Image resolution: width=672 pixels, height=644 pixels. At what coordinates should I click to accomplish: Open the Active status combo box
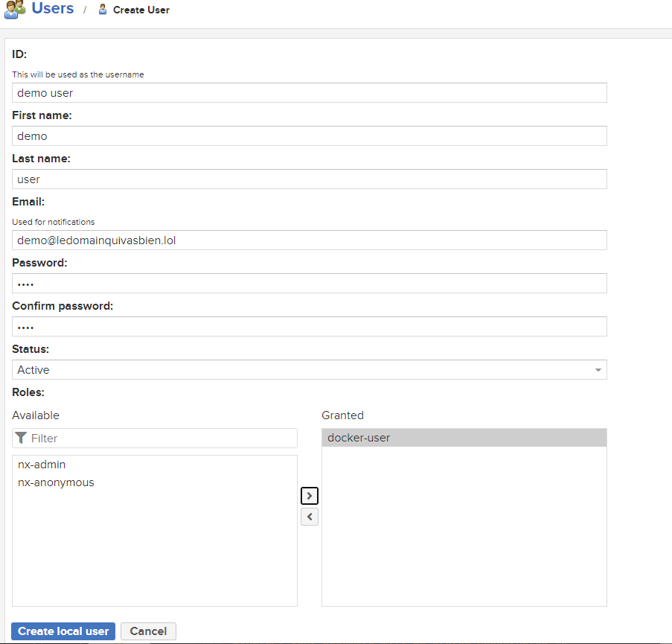298,370
